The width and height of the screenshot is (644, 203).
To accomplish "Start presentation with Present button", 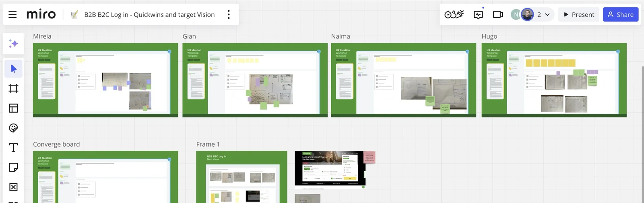I will tap(579, 14).
